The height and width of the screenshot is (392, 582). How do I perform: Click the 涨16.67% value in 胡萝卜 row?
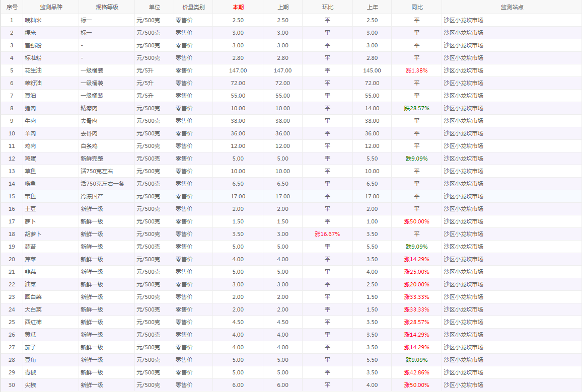[x=327, y=234]
